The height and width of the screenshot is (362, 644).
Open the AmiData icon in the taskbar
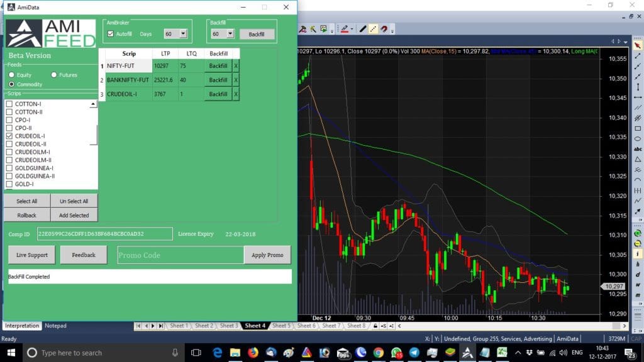[467, 352]
